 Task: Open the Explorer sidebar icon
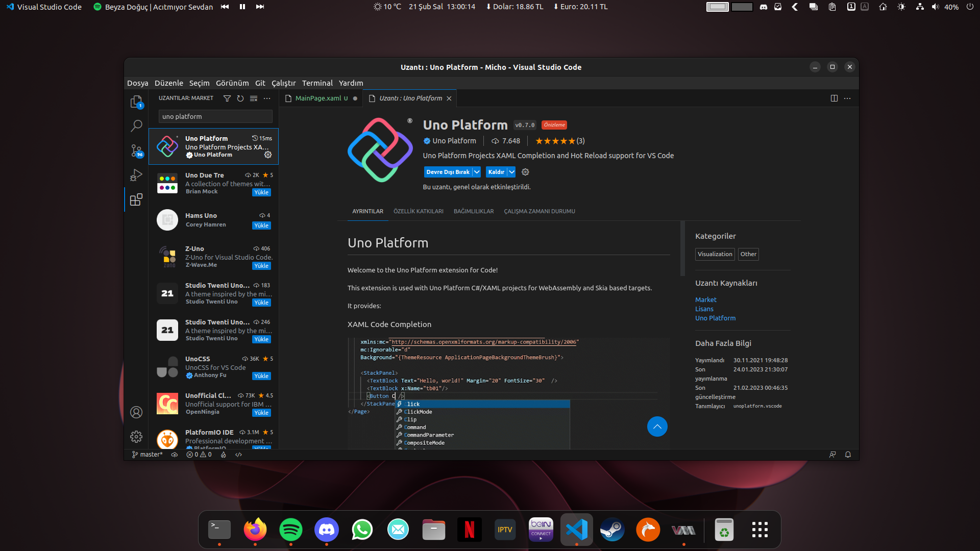point(136,102)
